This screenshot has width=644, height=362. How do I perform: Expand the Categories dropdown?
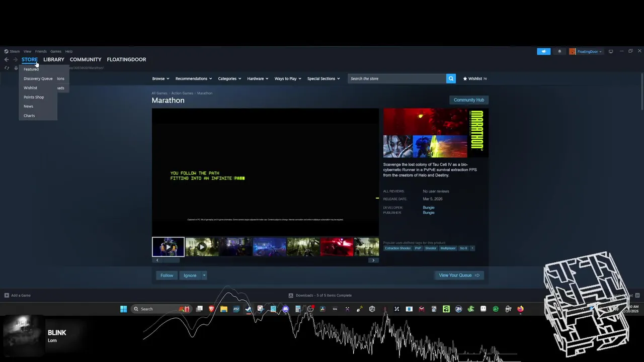(229, 78)
